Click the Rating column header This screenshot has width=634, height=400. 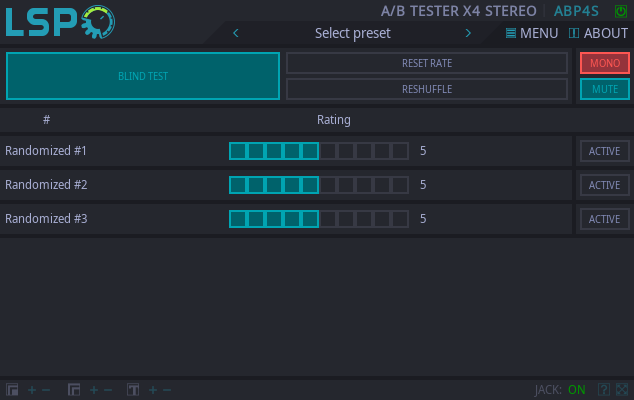click(x=334, y=120)
